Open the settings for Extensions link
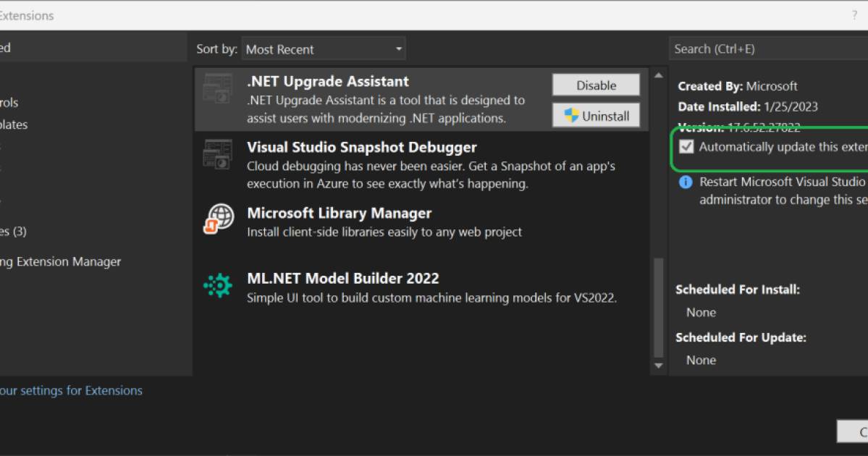The height and width of the screenshot is (456, 868). 71,391
